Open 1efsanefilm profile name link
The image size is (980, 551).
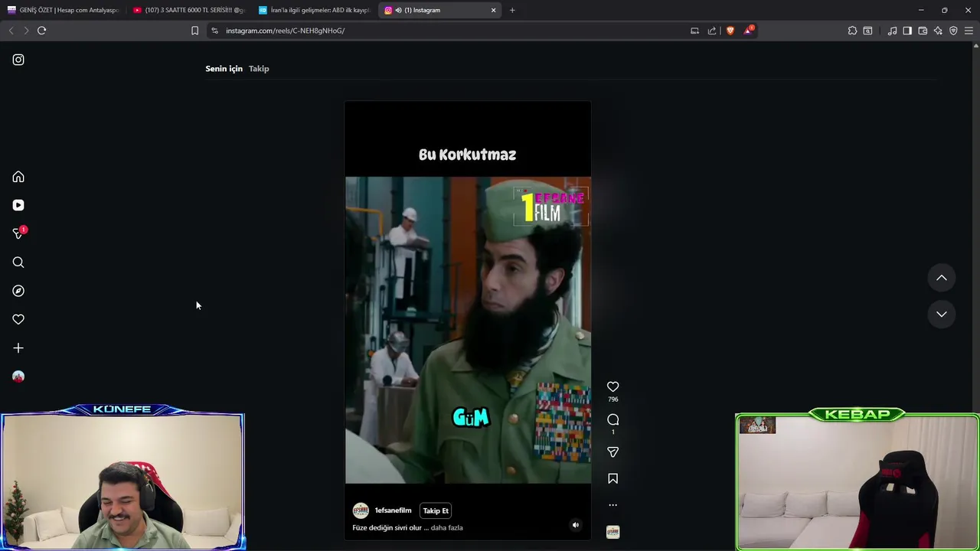click(393, 510)
